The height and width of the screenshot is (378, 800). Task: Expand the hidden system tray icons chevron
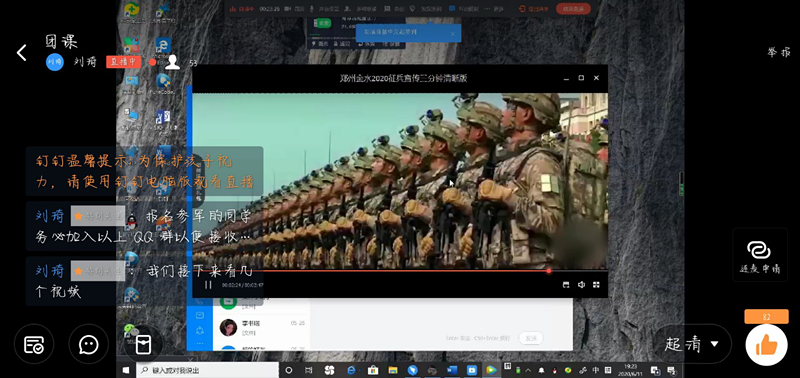point(529,370)
